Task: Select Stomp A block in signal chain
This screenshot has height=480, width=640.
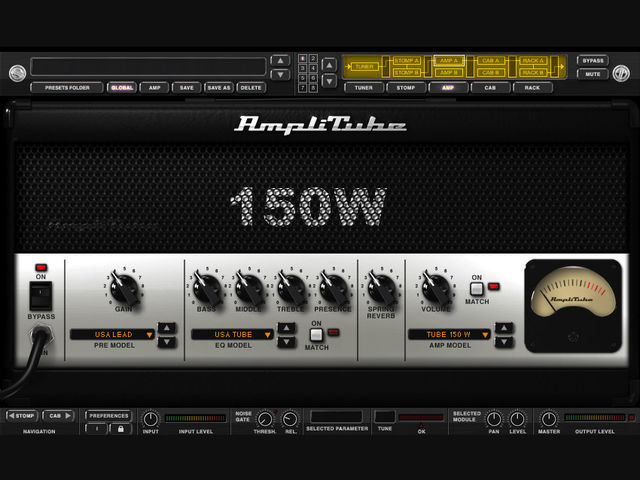Action: tap(407, 61)
